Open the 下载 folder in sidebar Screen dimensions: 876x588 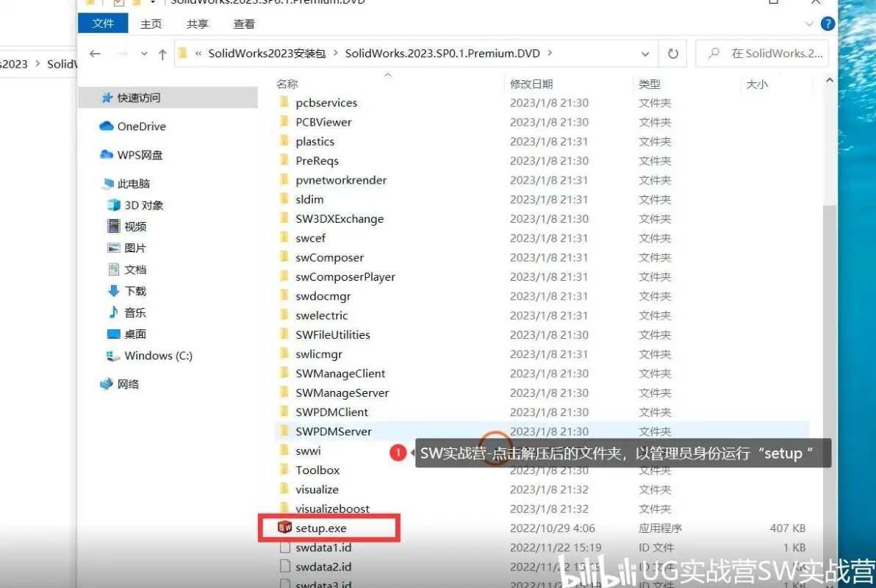coord(126,290)
